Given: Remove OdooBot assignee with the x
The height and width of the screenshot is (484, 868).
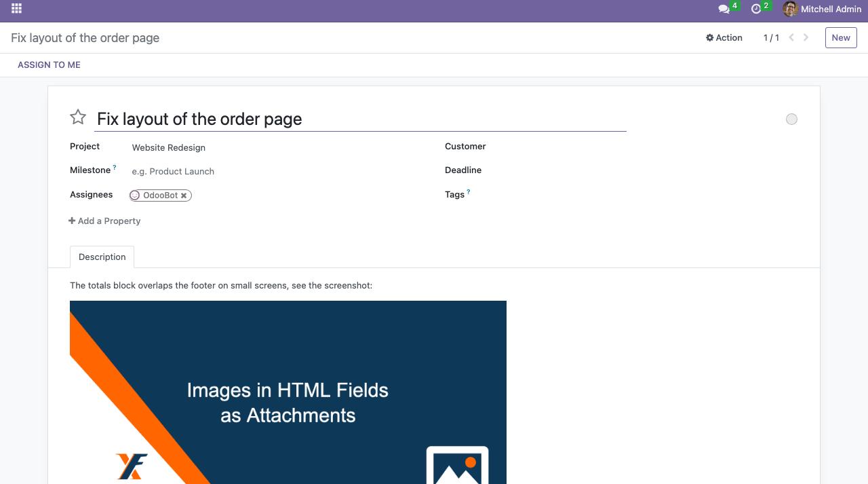Looking at the screenshot, I should [184, 196].
